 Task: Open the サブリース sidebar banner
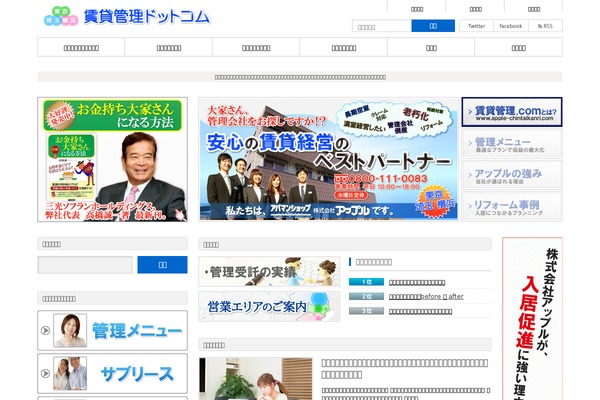(x=112, y=373)
